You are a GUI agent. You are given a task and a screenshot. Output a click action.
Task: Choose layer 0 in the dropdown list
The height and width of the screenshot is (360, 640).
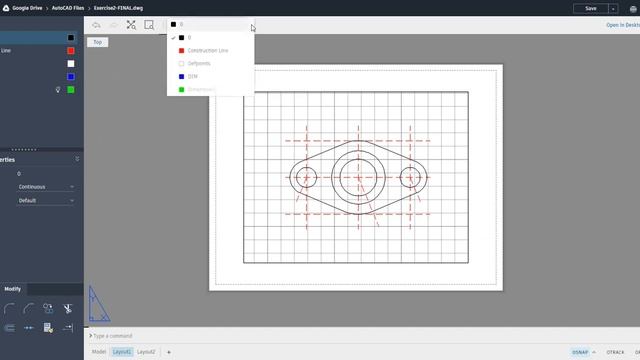(211, 38)
